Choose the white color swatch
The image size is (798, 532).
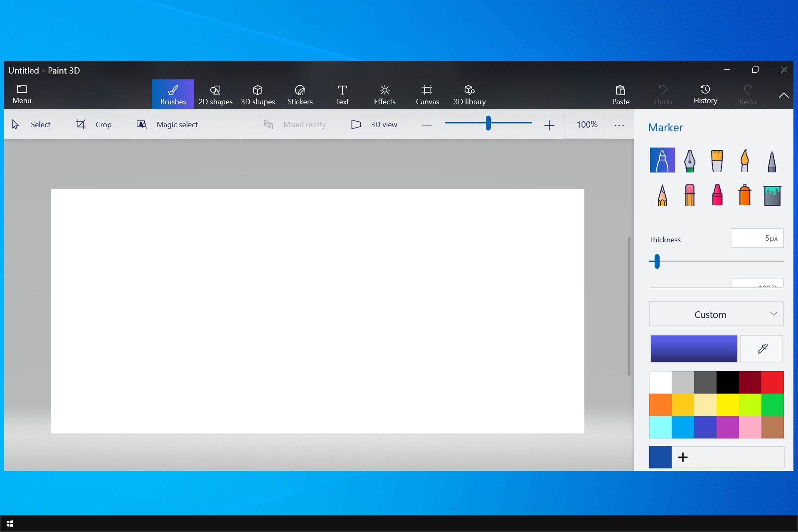tap(660, 382)
